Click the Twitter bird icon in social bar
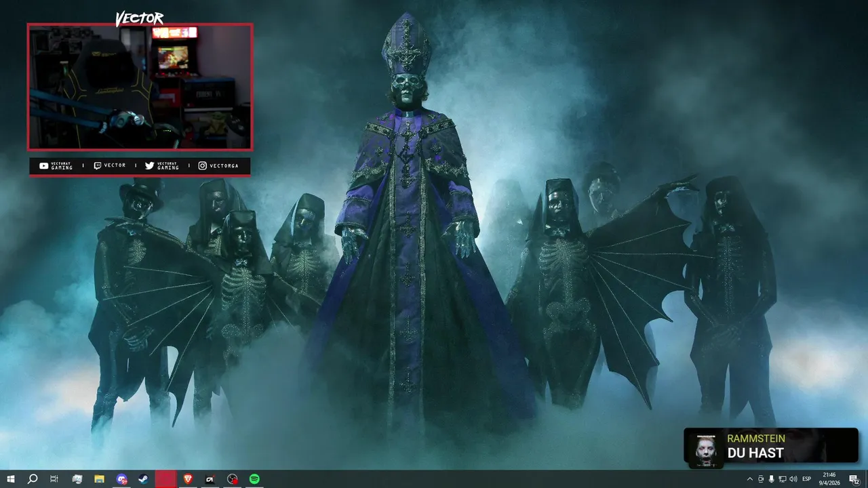The width and height of the screenshot is (868, 488). [150, 165]
